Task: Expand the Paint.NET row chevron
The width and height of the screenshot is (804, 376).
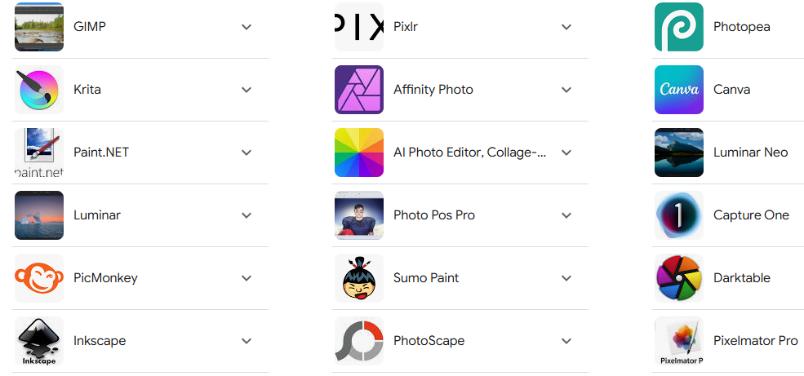Action: tap(247, 152)
